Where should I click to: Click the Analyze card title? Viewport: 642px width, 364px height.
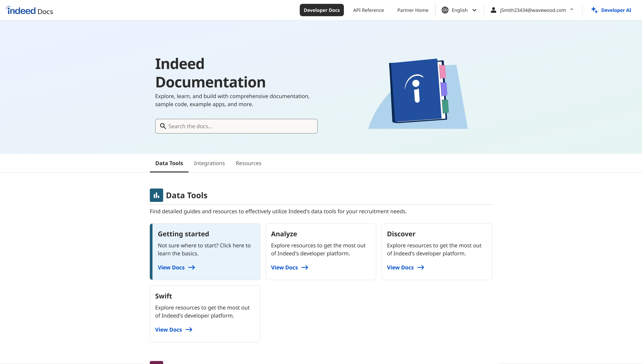click(284, 234)
